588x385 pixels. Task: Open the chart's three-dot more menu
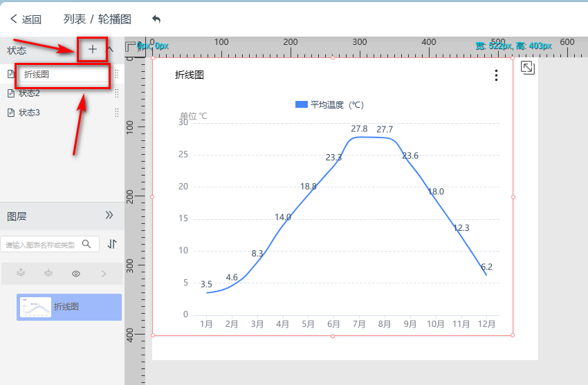(x=496, y=76)
